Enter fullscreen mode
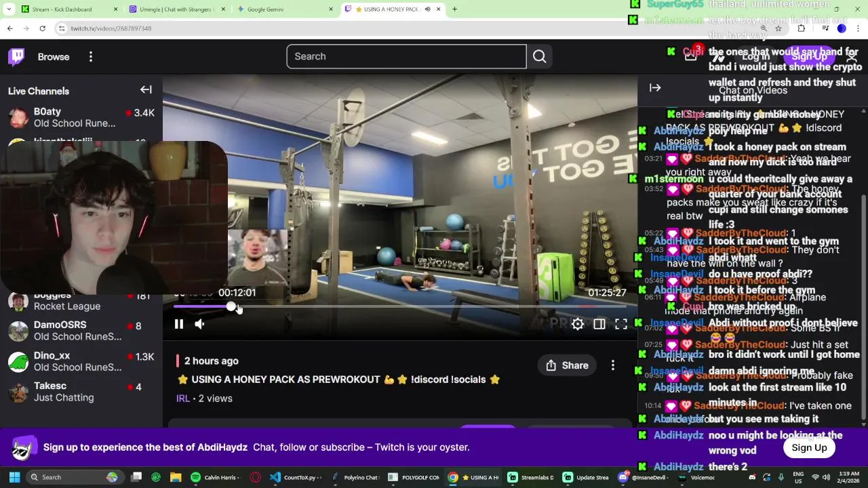The width and height of the screenshot is (868, 488). click(x=621, y=324)
